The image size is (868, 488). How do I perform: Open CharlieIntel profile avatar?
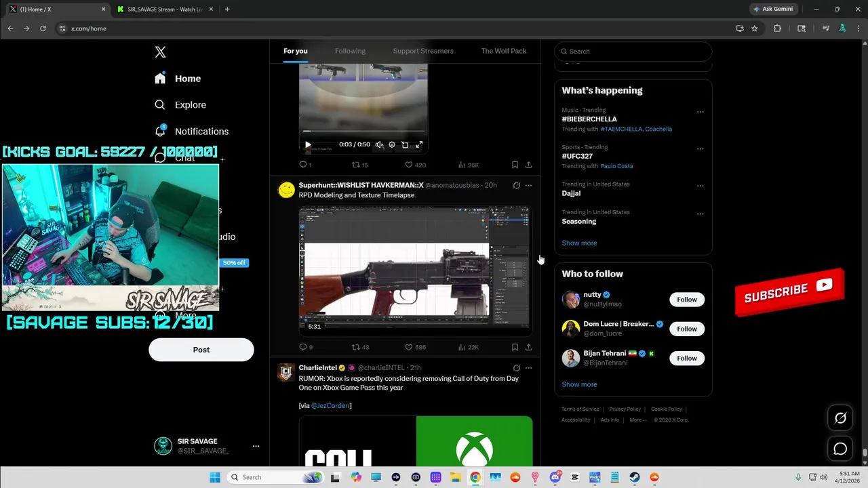[287, 373]
